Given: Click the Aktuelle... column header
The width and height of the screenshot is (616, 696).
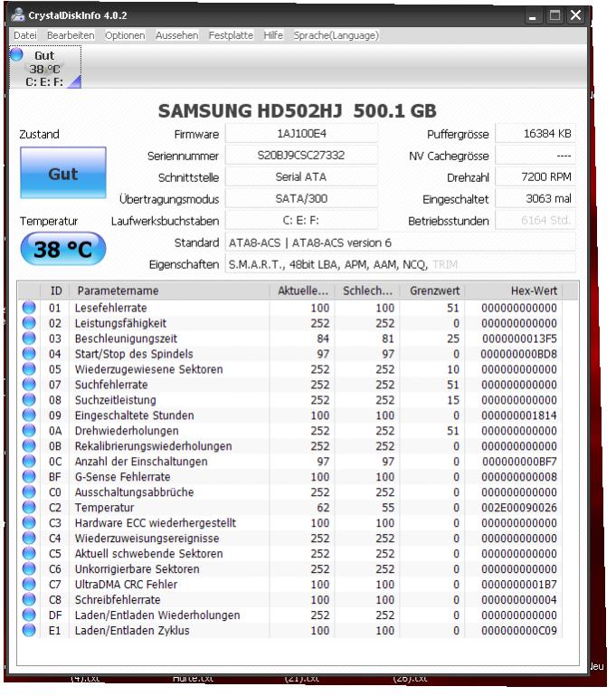Looking at the screenshot, I should coord(302,291).
